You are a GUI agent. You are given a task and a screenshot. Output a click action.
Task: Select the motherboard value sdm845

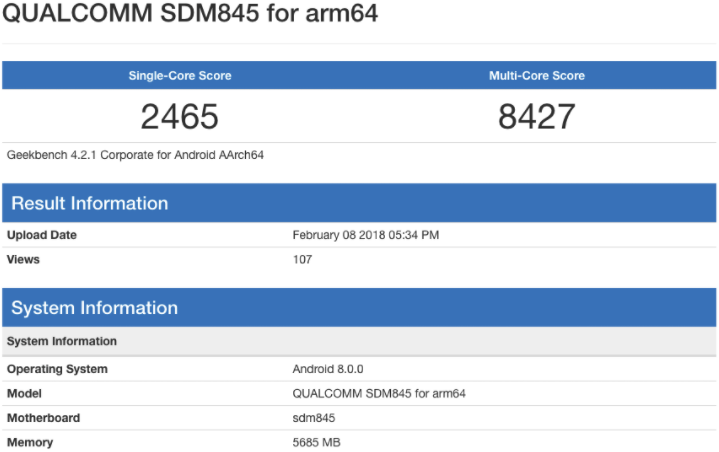click(x=314, y=418)
